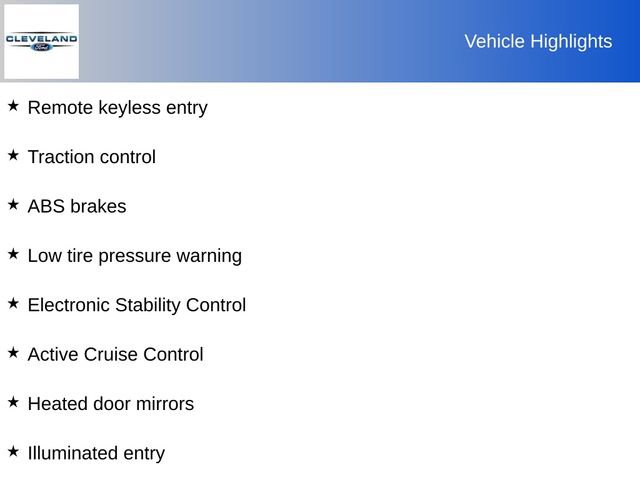Click the star bullet beside Remote keyless entry
Screen dimensions: 640x480
pos(13,105)
